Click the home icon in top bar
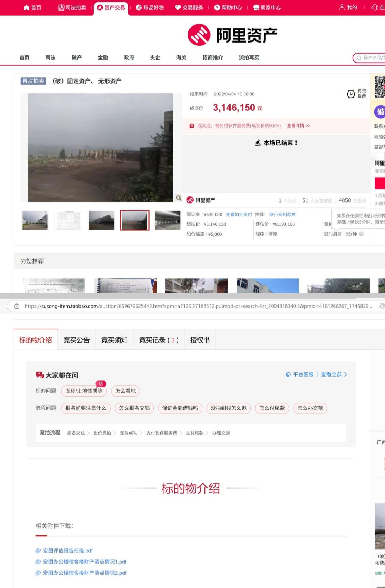385x588 pixels. click(26, 8)
